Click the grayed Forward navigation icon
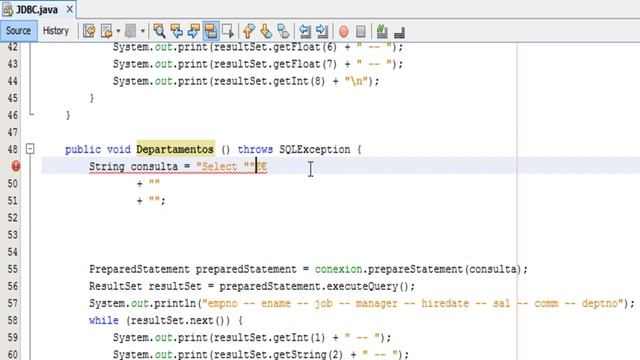 coord(131,31)
